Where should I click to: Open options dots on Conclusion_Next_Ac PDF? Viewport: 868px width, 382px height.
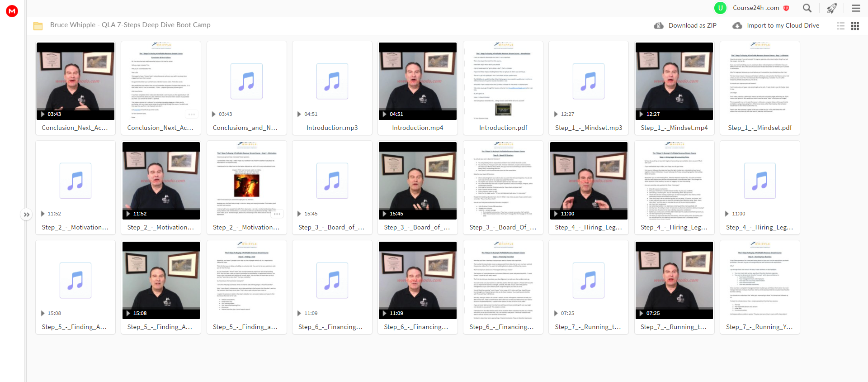click(192, 114)
